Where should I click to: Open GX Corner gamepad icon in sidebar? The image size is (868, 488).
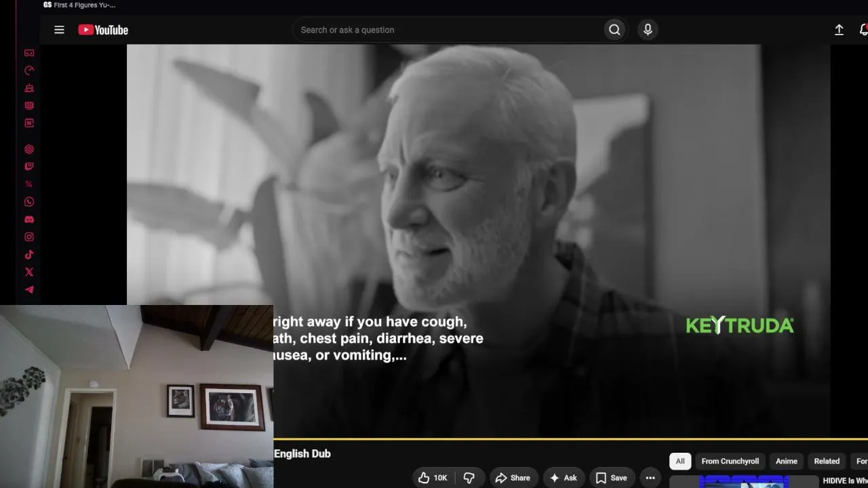pos(29,53)
